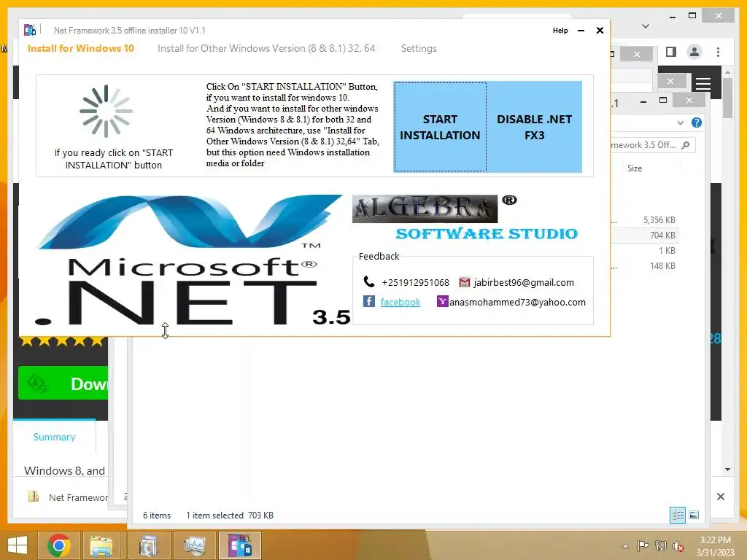Click the loading spinner graphic
The height and width of the screenshot is (560, 747).
click(x=107, y=111)
